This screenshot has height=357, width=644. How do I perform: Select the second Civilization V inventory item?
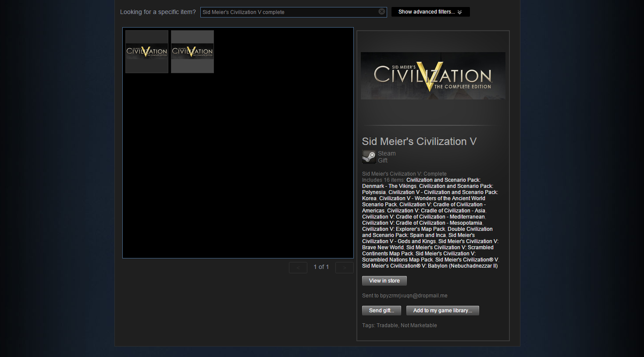[x=192, y=52]
